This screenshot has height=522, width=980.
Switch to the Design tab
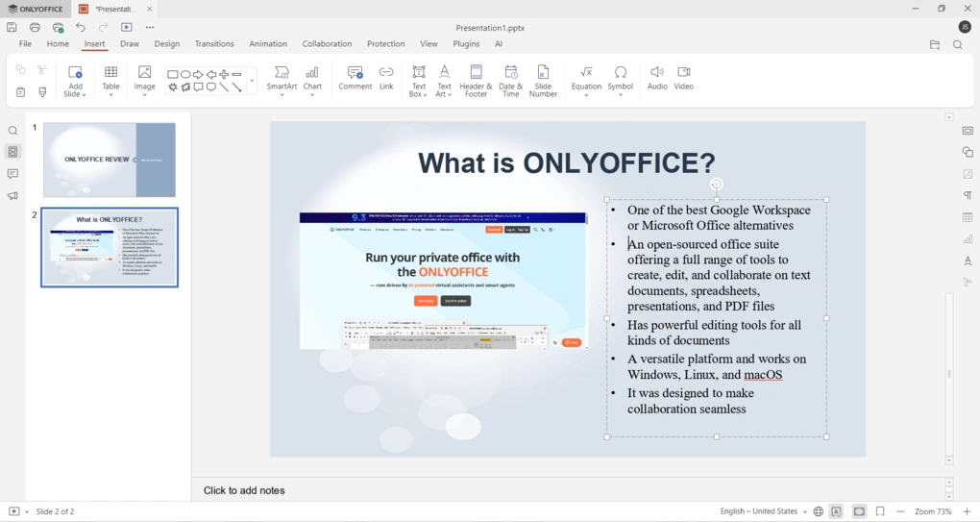[x=167, y=44]
